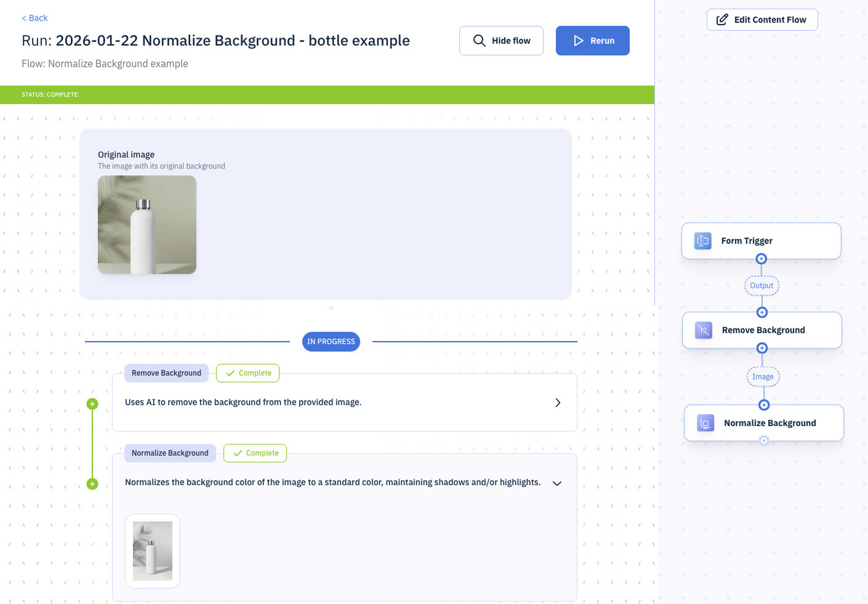
Task: Click the Output connector label in the flow
Action: tap(761, 285)
